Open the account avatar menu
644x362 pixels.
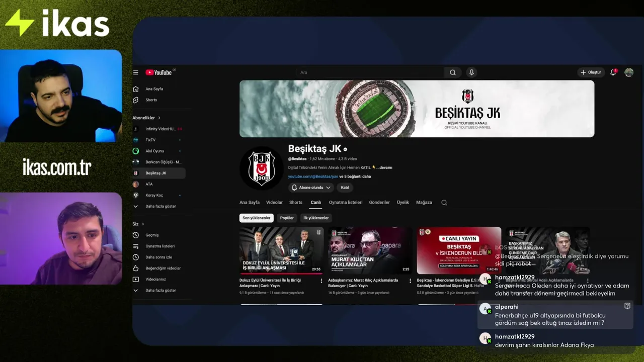click(x=629, y=72)
